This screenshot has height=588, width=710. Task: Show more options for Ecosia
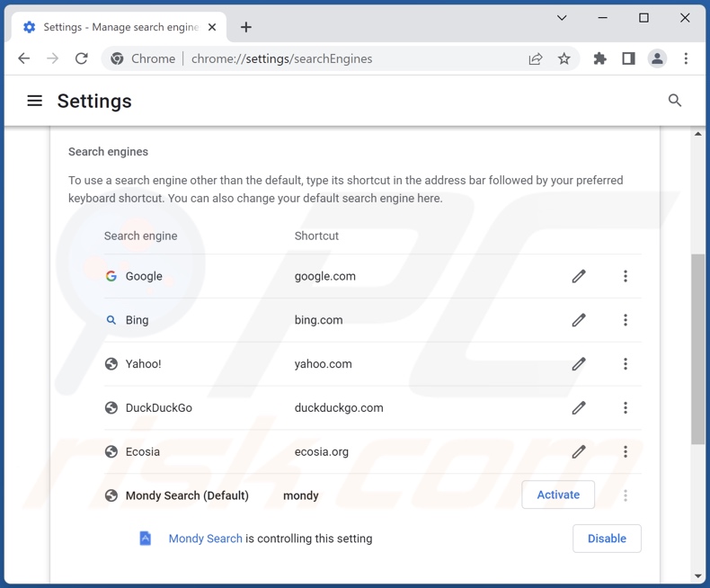pos(626,451)
